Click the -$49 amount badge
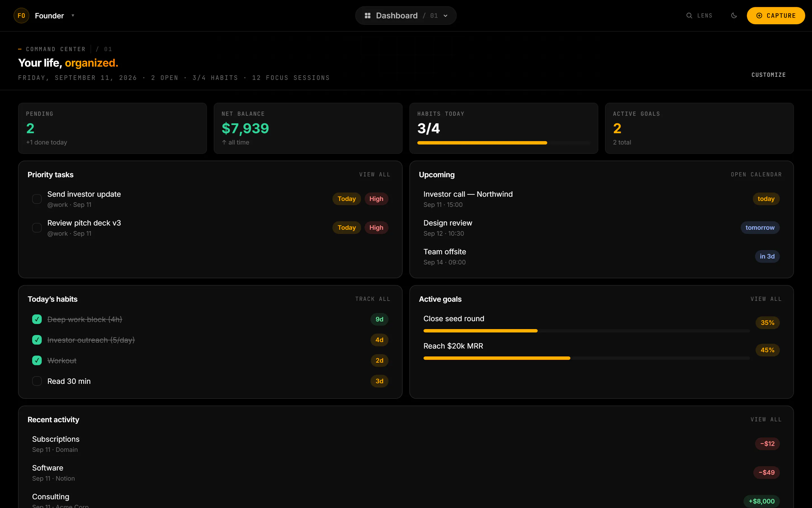Screen dimensions: 812x508 [x=767, y=473]
